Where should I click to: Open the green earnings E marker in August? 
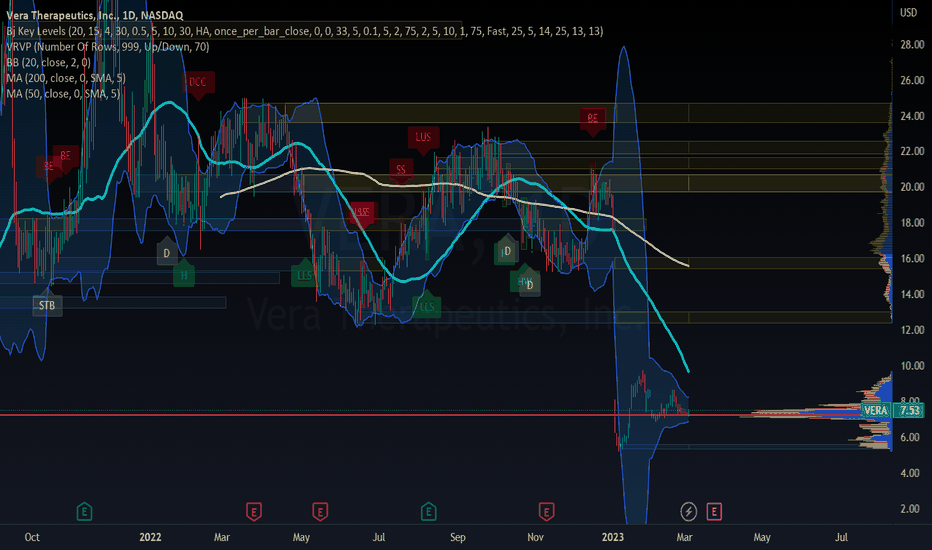[429, 511]
